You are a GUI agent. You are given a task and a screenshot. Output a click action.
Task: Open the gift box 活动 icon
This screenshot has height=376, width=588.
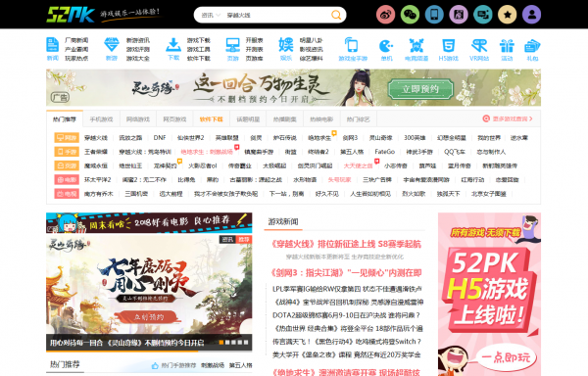point(507,49)
